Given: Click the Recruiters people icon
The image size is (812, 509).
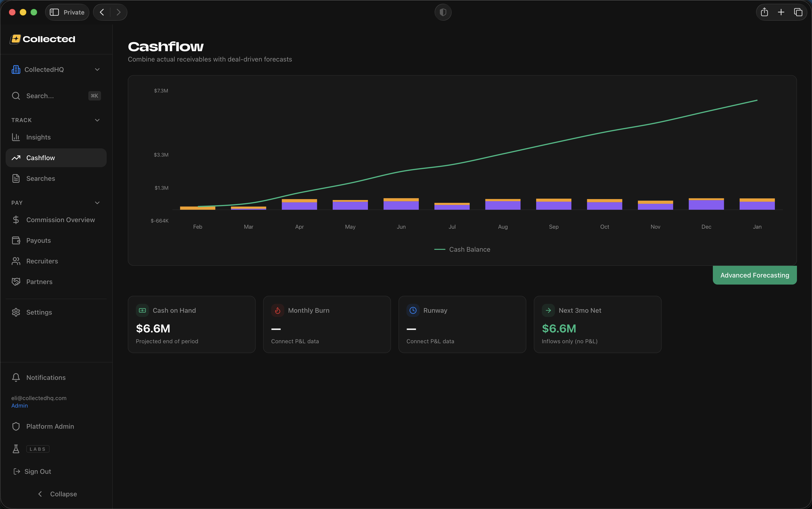Looking at the screenshot, I should pos(16,261).
